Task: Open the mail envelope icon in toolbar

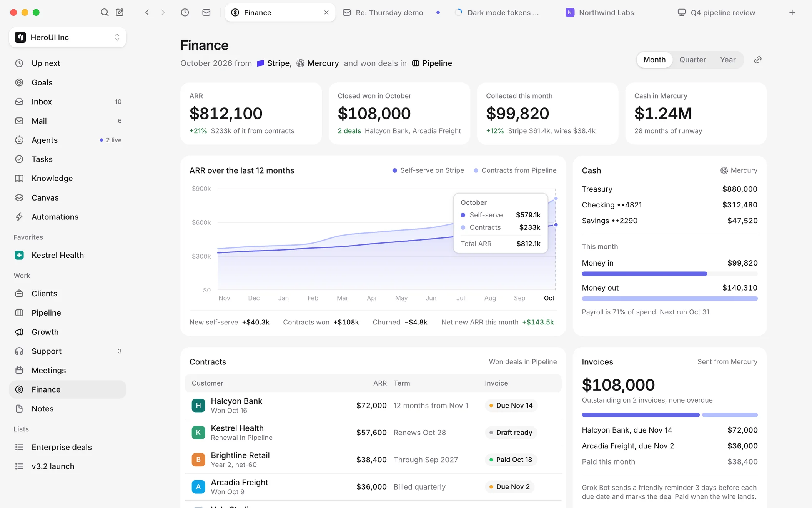Action: [206, 12]
